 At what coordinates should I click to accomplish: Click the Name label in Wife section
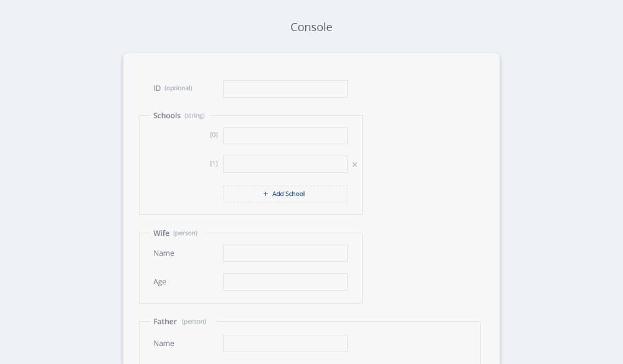coord(164,253)
